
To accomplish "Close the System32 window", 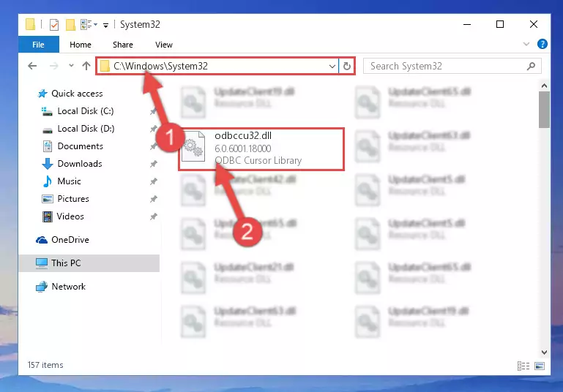I will coord(534,24).
